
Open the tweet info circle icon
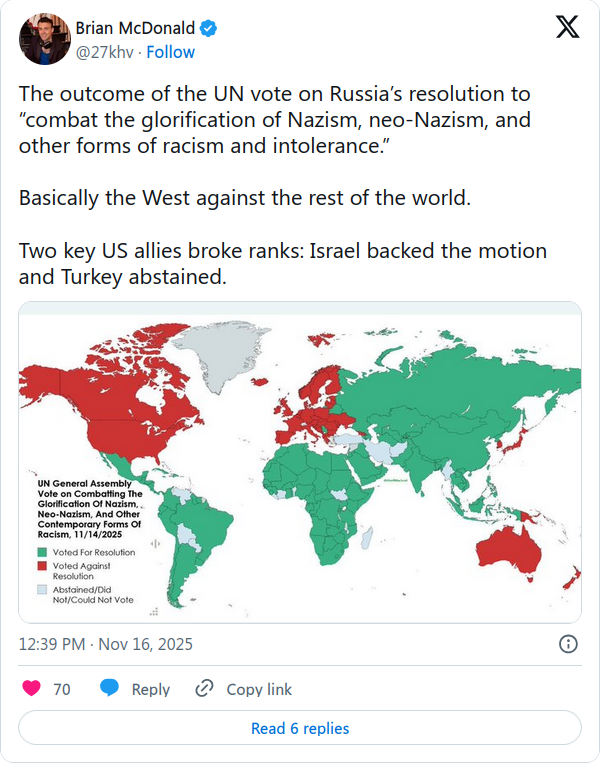567,644
